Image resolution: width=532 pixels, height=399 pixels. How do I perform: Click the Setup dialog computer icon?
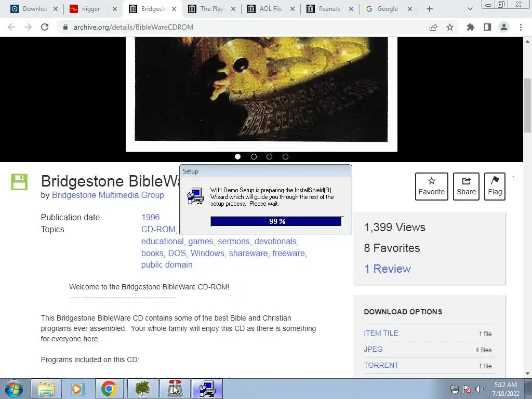coord(195,196)
